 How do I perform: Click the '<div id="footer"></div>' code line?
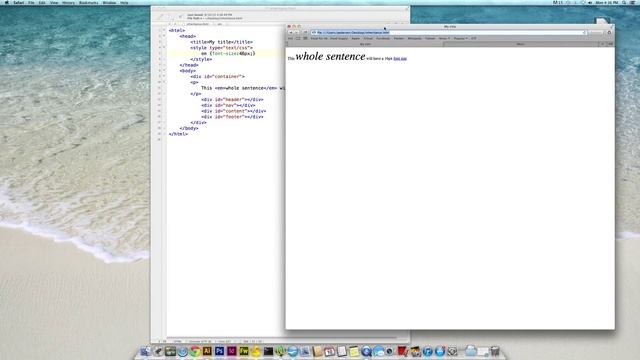point(232,117)
